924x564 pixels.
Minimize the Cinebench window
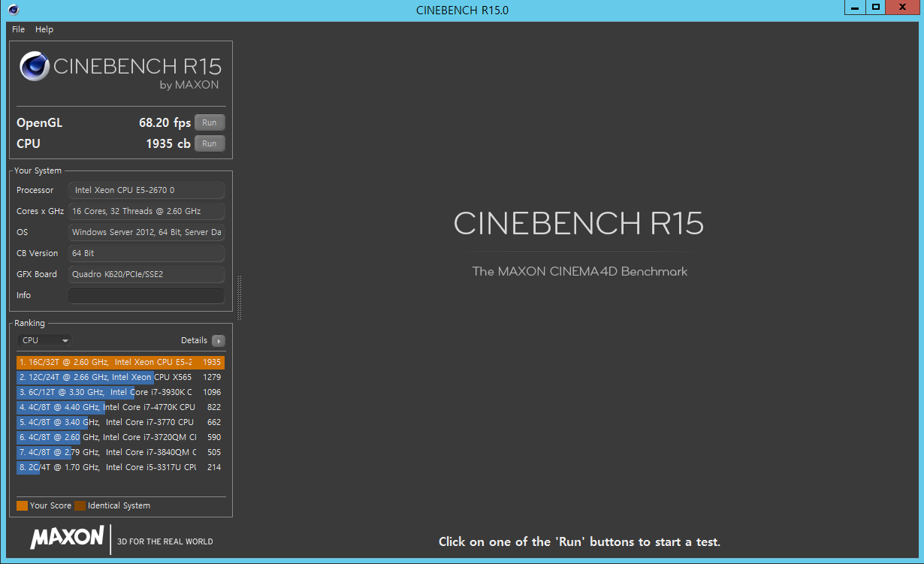855,8
